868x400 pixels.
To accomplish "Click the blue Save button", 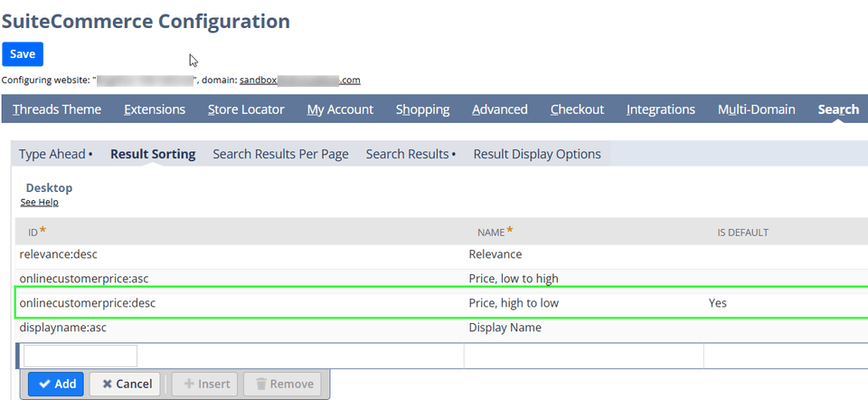I will pos(23,54).
